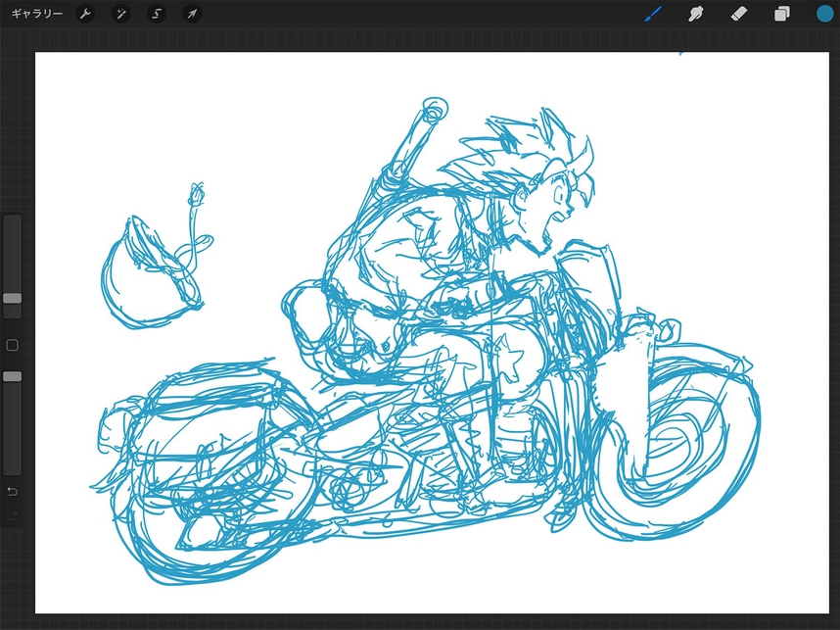
Task: Open the Actions wrench menu
Action: click(x=86, y=14)
